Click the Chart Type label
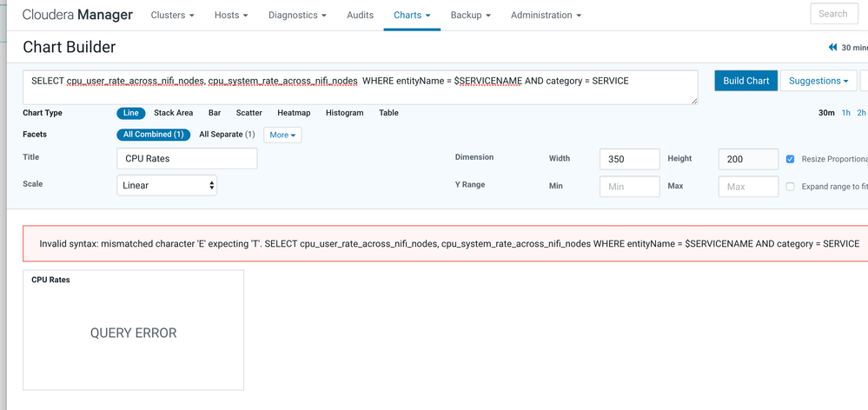 pyautogui.click(x=43, y=113)
